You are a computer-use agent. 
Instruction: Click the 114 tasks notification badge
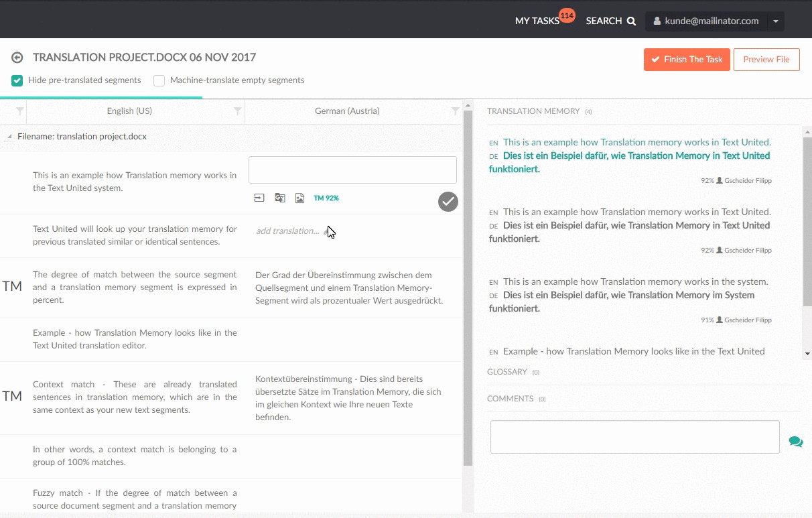coord(567,15)
